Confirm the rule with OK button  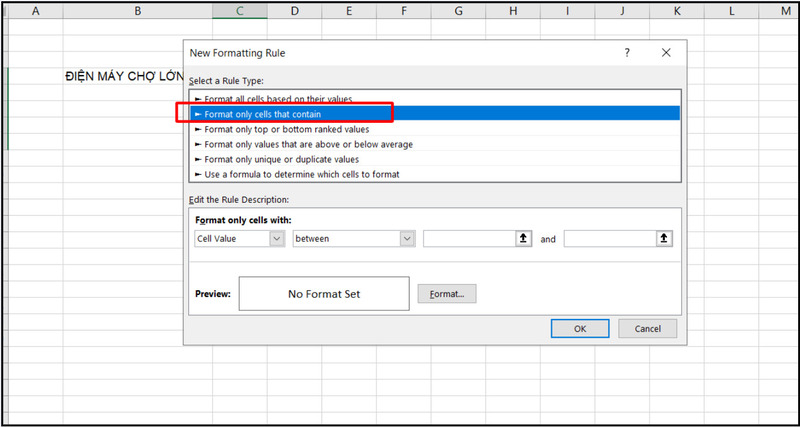(x=580, y=328)
